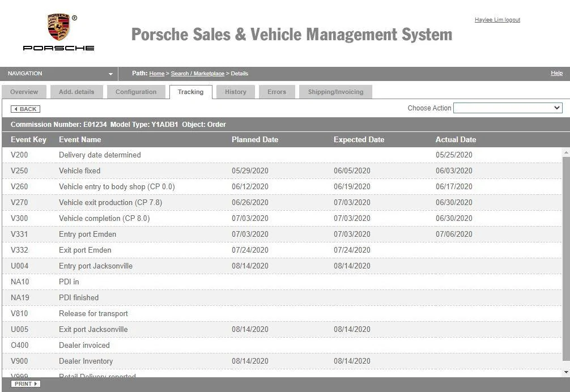This screenshot has width=570, height=392.
Task: Select event key U004
Action: pyautogui.click(x=20, y=266)
